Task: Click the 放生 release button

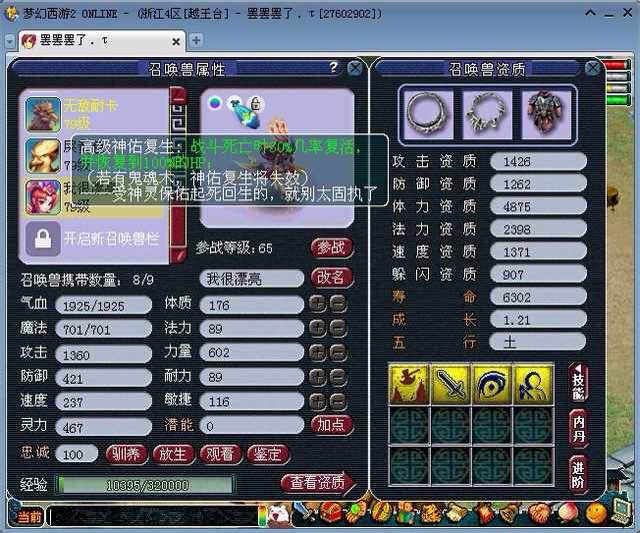Action: 173,454
